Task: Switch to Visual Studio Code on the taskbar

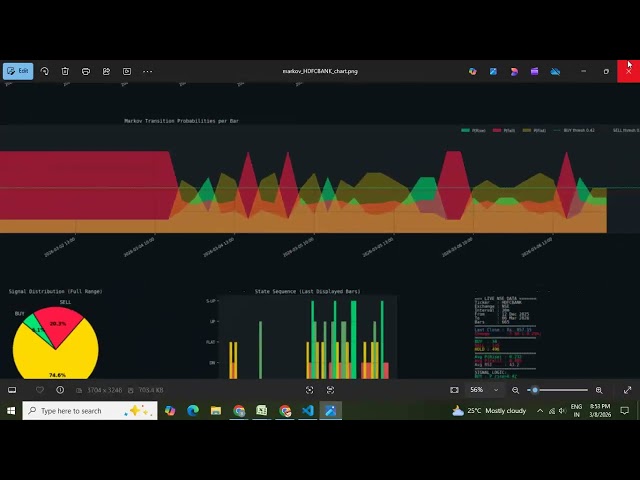Action: 308,411
